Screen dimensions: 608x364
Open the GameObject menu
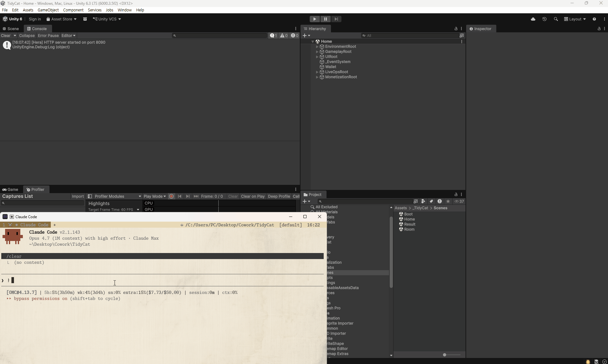click(x=48, y=10)
